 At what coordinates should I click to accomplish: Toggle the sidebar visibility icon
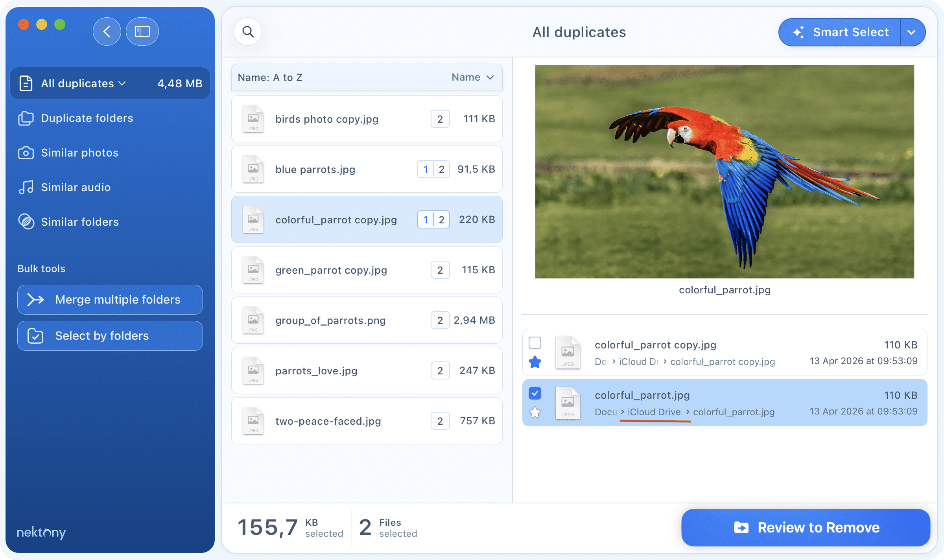[x=142, y=31]
